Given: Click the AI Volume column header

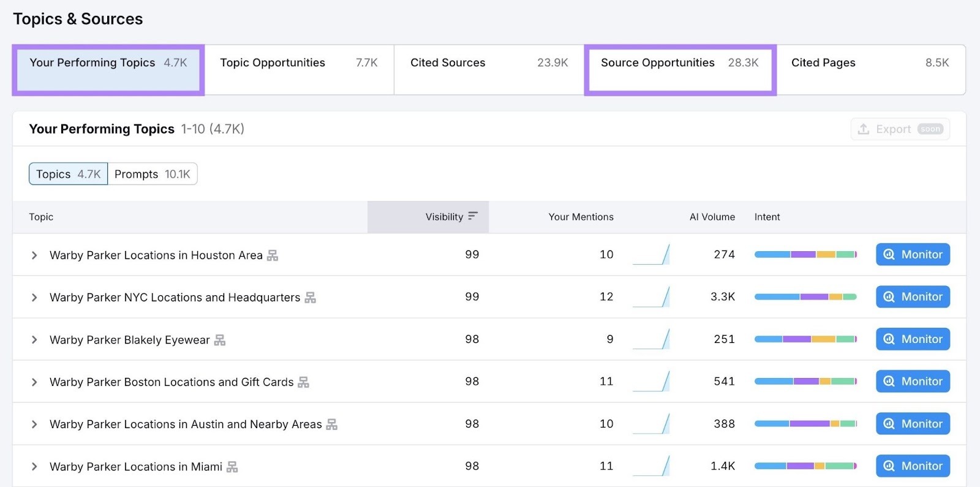Looking at the screenshot, I should (712, 217).
